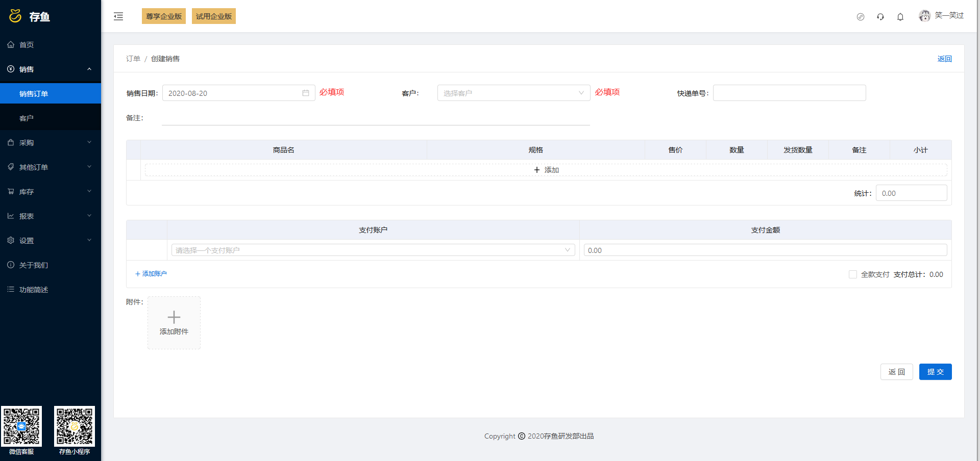Click the list icon beside 功能简述
The image size is (980, 461).
pyautogui.click(x=11, y=290)
